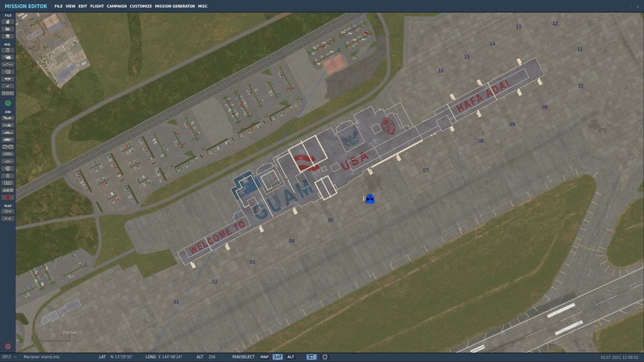The width and height of the screenshot is (644, 362).
Task: Toggle the ALT altitude map mode
Action: coord(290,357)
